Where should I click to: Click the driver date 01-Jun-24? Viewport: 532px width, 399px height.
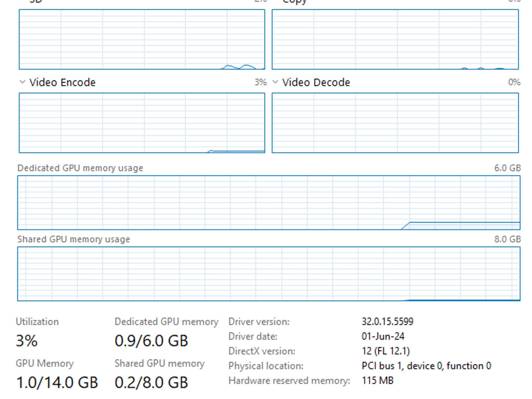383,336
